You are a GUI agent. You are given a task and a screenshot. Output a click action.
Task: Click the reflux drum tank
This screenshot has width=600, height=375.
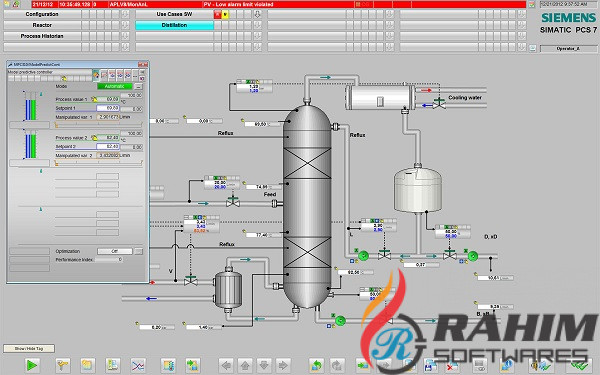[x=418, y=189]
